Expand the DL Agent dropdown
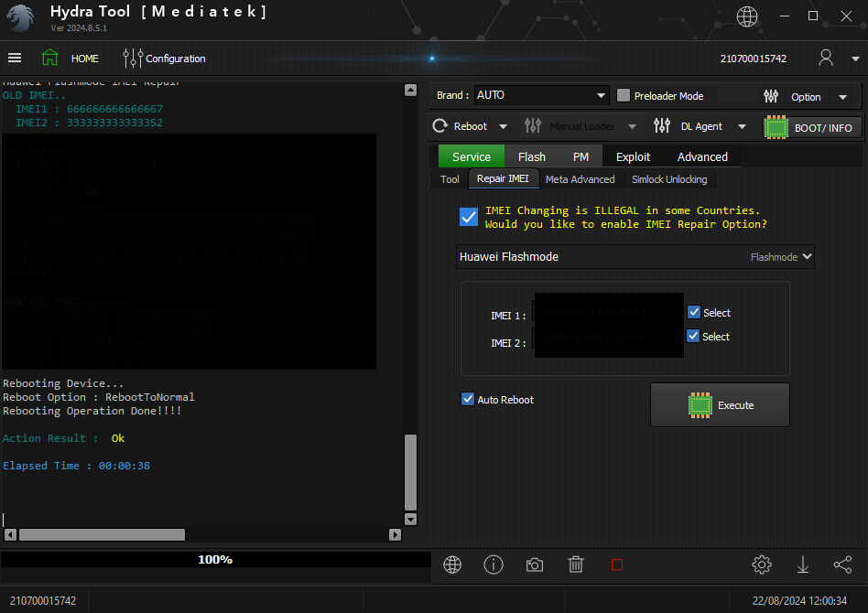Image resolution: width=868 pixels, height=613 pixels. coord(742,126)
